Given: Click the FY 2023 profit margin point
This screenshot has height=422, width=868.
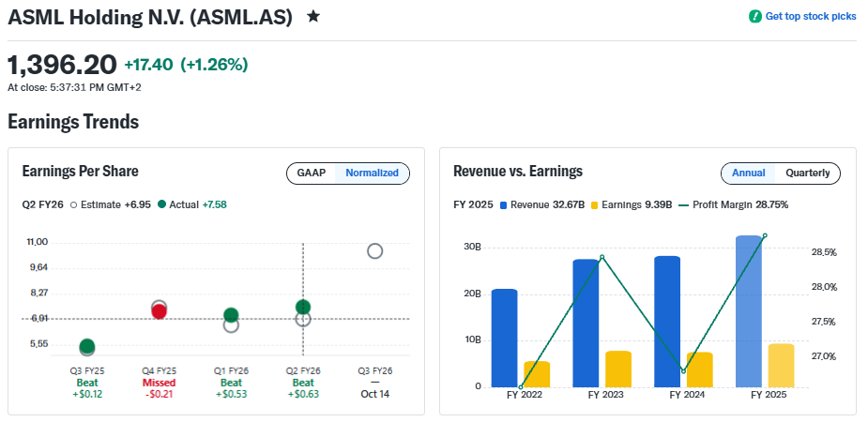Looking at the screenshot, I should (602, 257).
